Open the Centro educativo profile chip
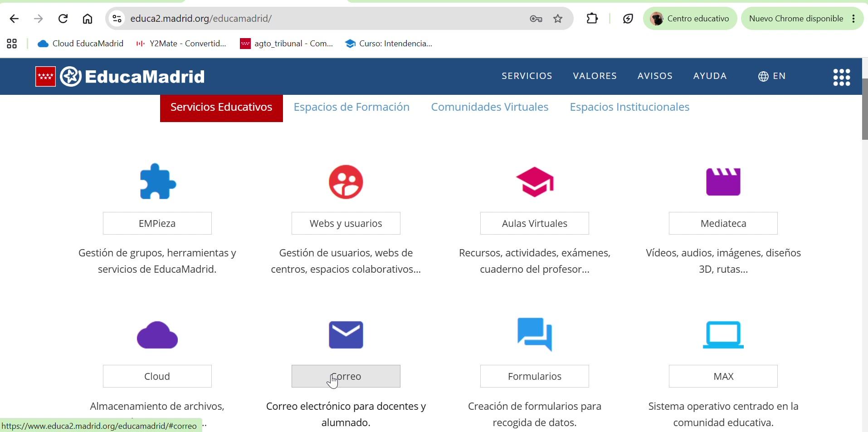The height and width of the screenshot is (432, 868). click(690, 19)
